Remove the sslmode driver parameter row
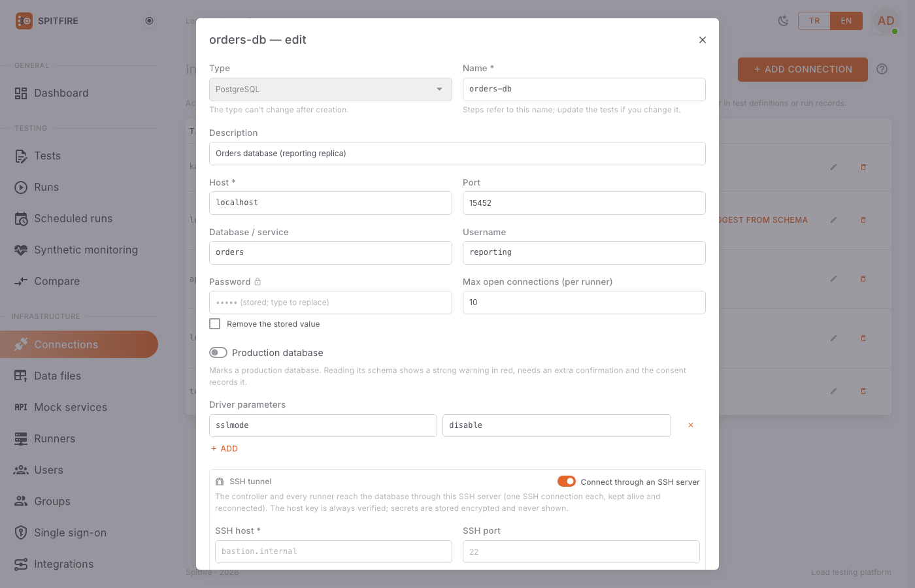915x588 pixels. [690, 425]
